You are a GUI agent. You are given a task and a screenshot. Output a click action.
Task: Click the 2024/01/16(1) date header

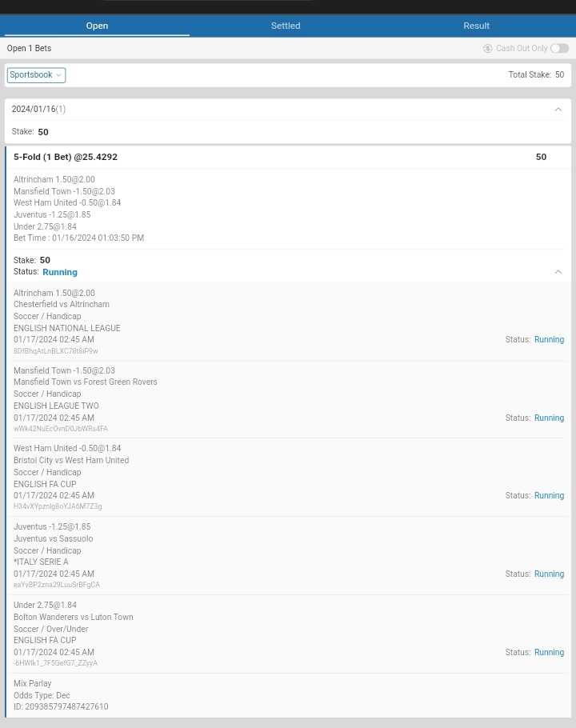click(38, 109)
